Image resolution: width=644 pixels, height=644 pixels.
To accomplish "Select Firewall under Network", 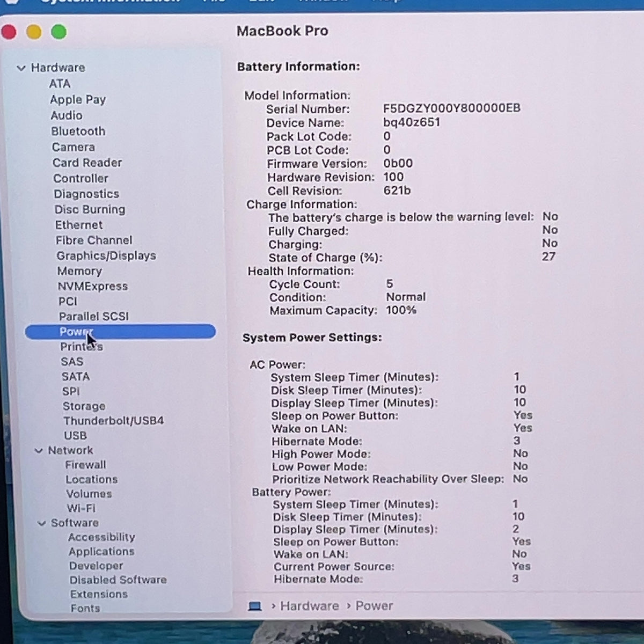I will (86, 465).
